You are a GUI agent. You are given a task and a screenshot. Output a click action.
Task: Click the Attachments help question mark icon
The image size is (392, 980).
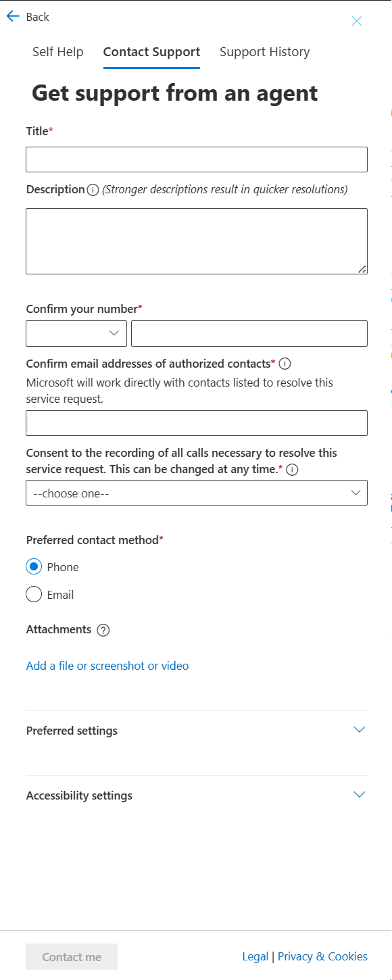pyautogui.click(x=103, y=630)
